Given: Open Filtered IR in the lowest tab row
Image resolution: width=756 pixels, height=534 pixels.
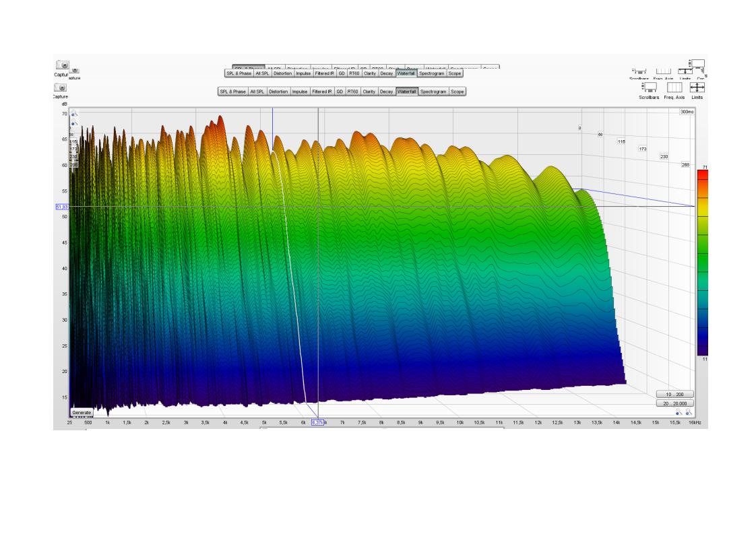Looking at the screenshot, I should point(321,92).
